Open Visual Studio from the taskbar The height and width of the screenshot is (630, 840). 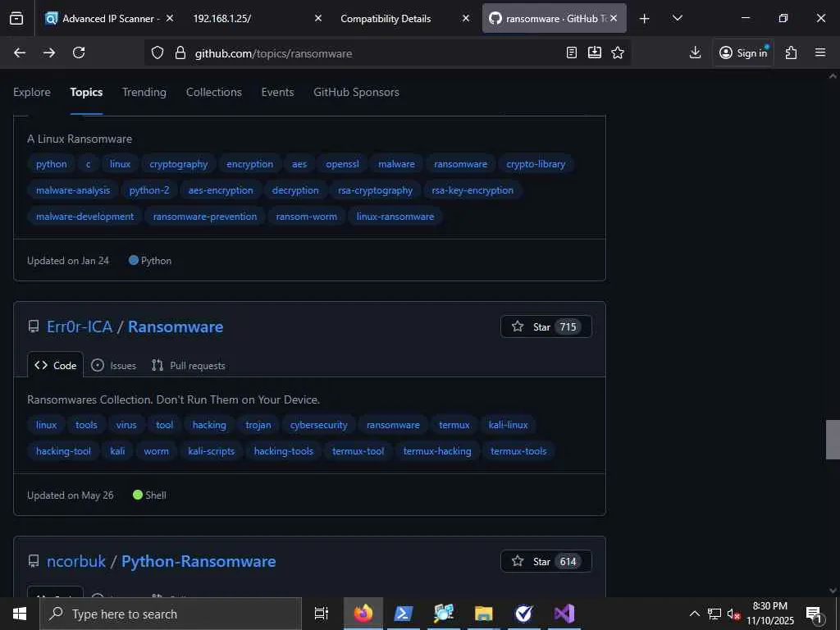pyautogui.click(x=564, y=614)
